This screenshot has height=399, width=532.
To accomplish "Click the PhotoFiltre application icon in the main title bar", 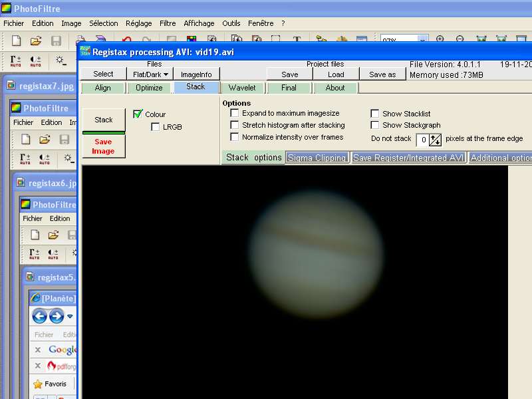I will coord(6,8).
